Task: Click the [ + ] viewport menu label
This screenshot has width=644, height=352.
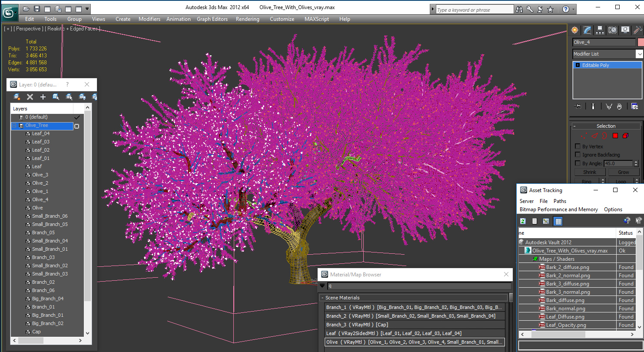Action: pyautogui.click(x=8, y=29)
